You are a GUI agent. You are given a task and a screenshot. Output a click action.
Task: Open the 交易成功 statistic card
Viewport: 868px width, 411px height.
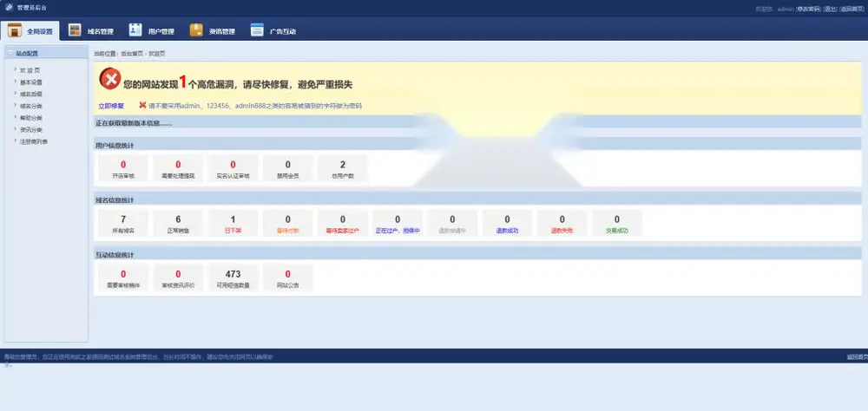616,223
